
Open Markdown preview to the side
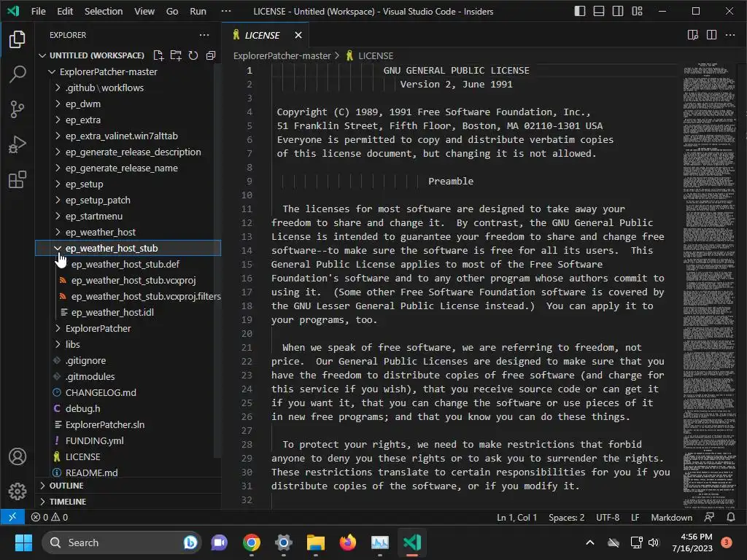point(693,35)
